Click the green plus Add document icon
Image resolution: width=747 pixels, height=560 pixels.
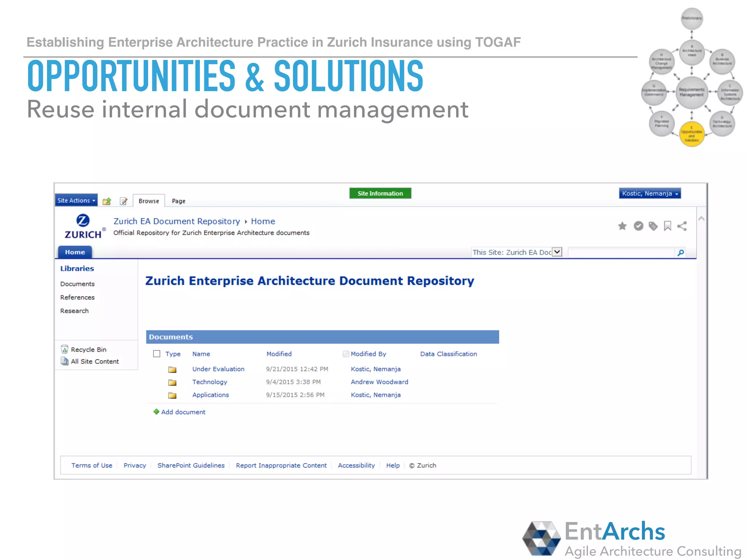pyautogui.click(x=156, y=412)
